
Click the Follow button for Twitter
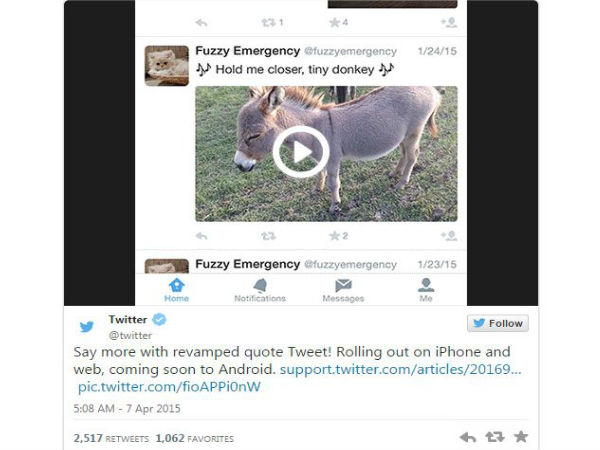point(498,323)
